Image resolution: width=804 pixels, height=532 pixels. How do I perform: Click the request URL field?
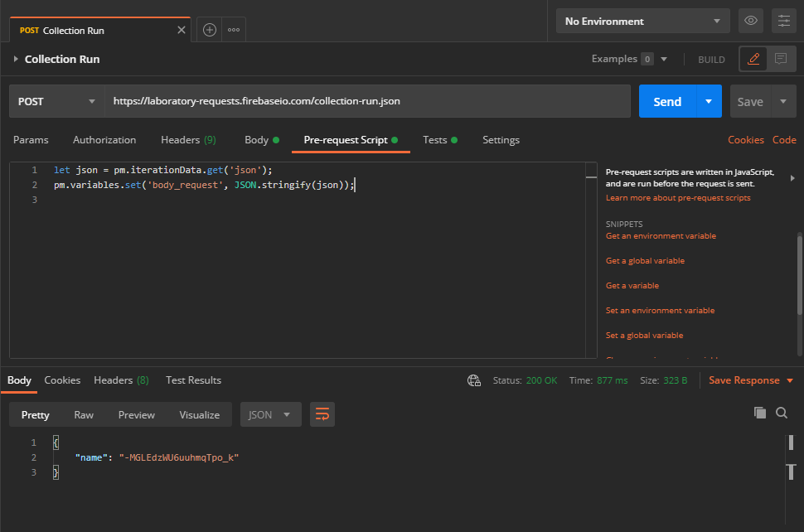coord(368,101)
